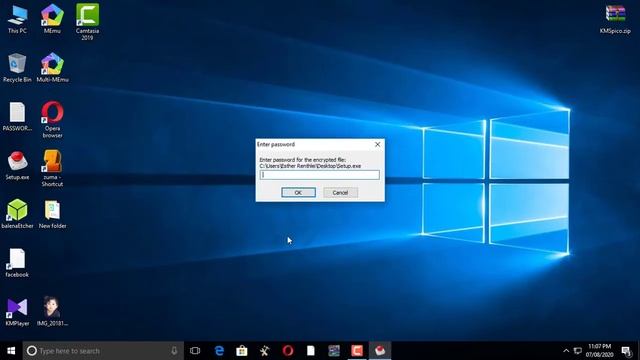Switch to Camtasia recorder on taskbar
The height and width of the screenshot is (360, 640).
(x=357, y=351)
